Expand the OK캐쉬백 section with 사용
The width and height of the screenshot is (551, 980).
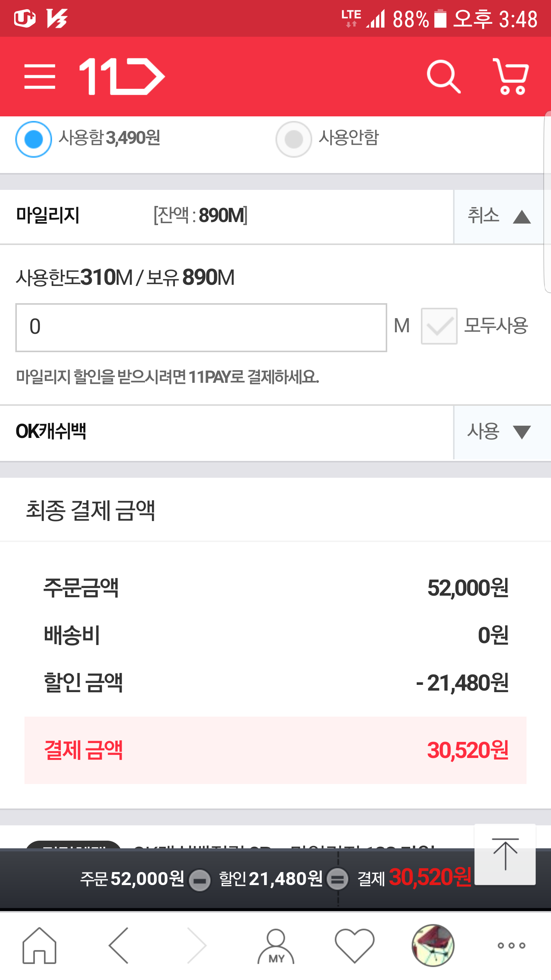coord(498,432)
